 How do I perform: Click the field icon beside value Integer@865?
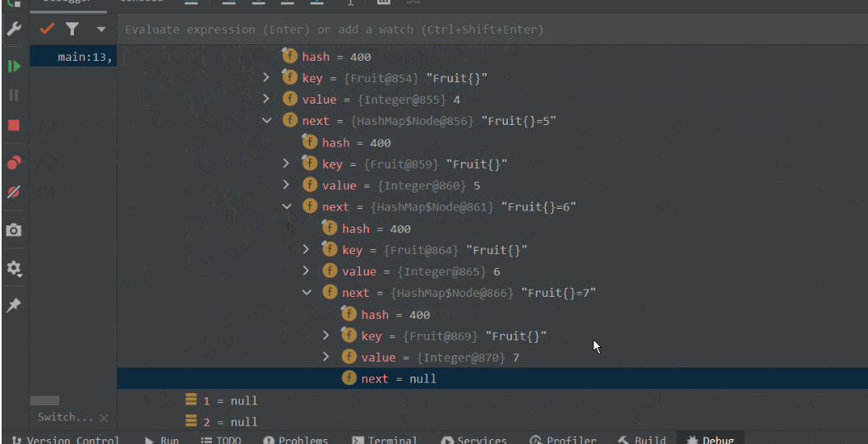click(x=330, y=271)
